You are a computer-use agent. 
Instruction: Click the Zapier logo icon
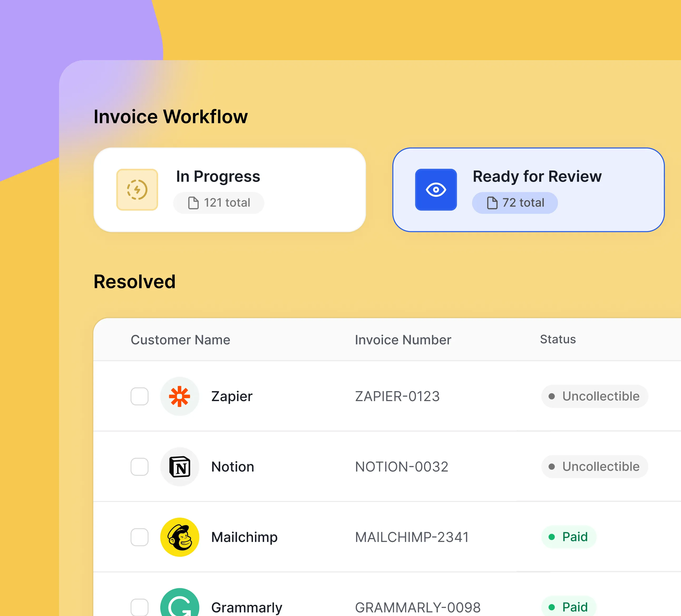[x=180, y=396]
